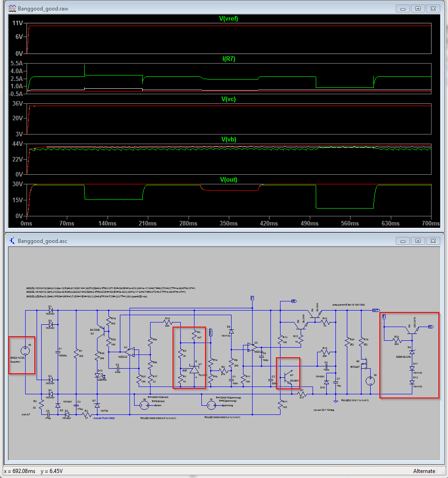This screenshot has width=448, height=478.
Task: Select the V5 sine voltage source symbol
Action: click(25, 350)
